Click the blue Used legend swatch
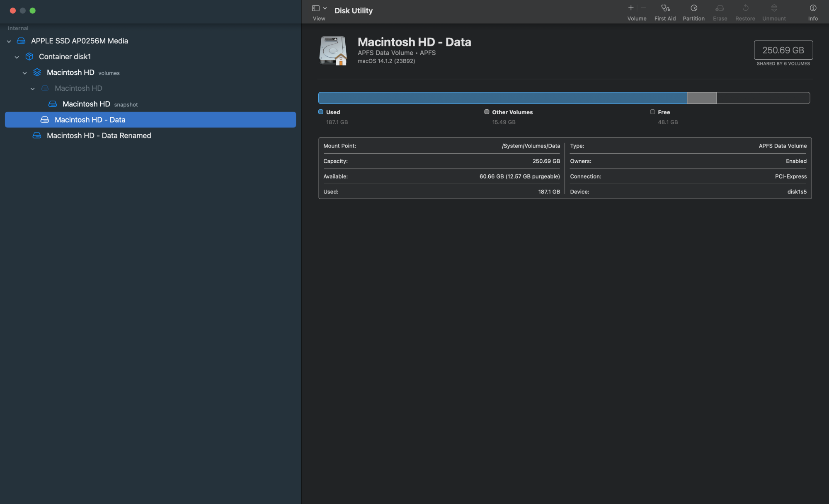This screenshot has width=829, height=504. (320, 112)
